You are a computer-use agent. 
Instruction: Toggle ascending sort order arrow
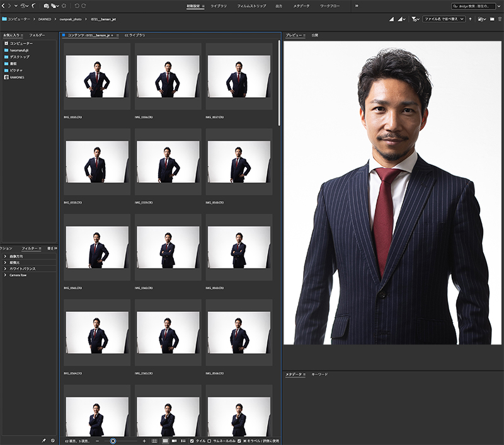[470, 20]
